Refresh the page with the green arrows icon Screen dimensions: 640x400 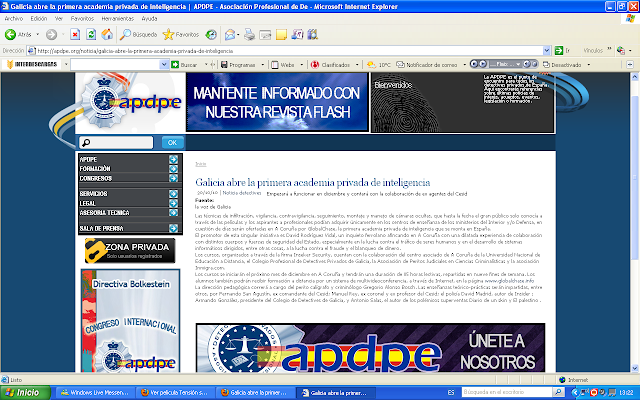pyautogui.click(x=91, y=35)
